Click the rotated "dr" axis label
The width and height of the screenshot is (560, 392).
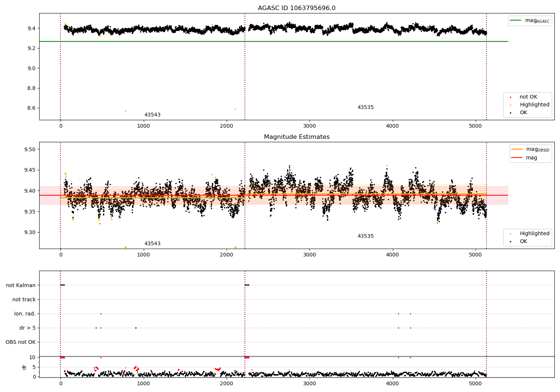(24, 367)
